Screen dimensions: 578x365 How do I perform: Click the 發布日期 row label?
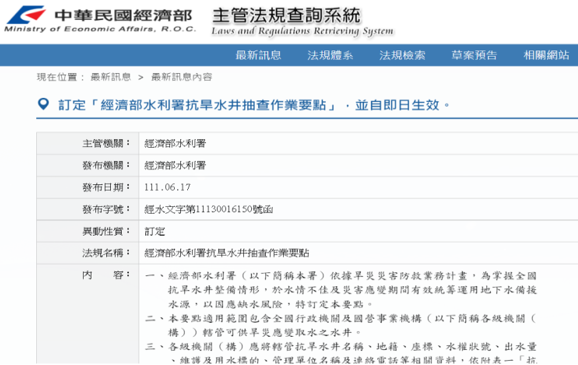tap(106, 187)
